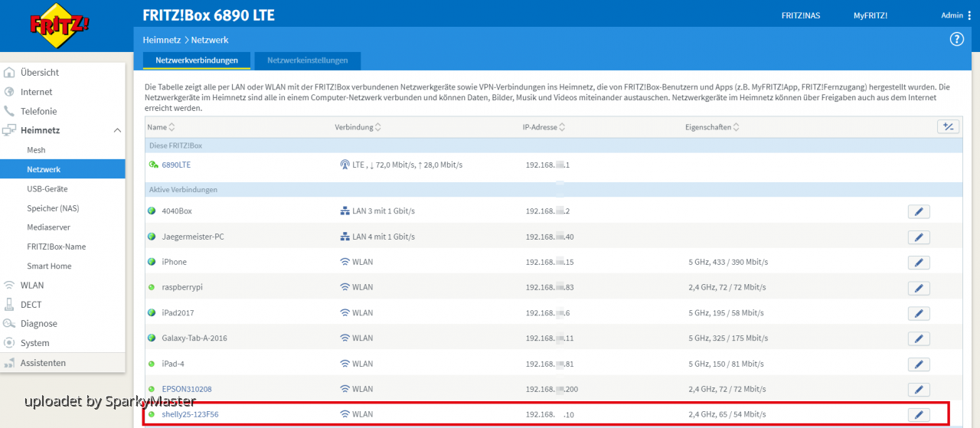Edit the iPhone device with pencil icon

tap(918, 263)
